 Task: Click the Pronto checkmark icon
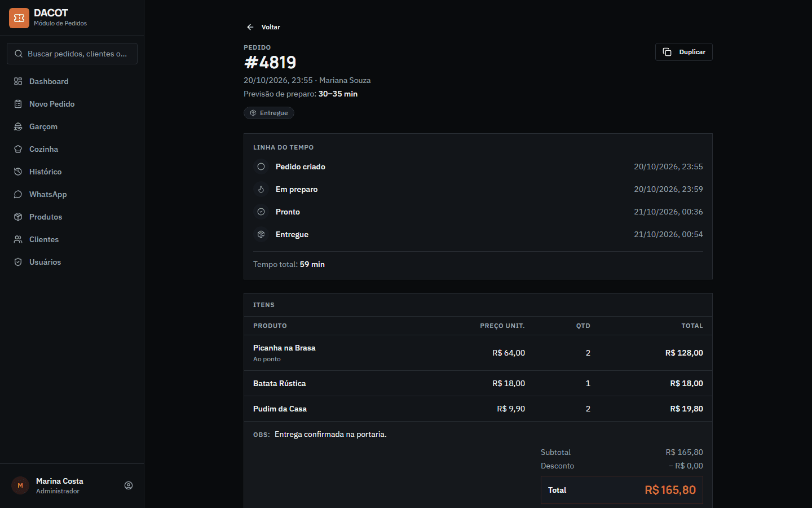coord(261,212)
